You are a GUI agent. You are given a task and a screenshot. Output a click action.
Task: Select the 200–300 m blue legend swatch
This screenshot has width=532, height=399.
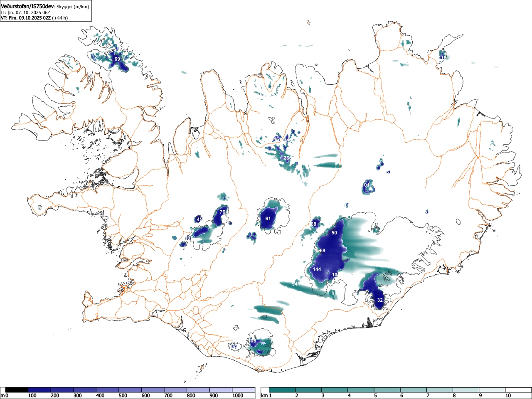pos(62,390)
